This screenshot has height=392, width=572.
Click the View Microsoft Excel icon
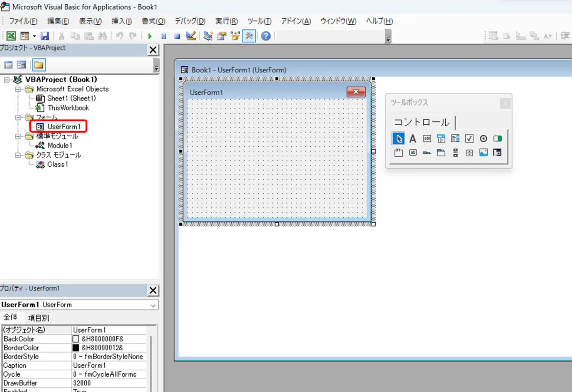(10, 36)
